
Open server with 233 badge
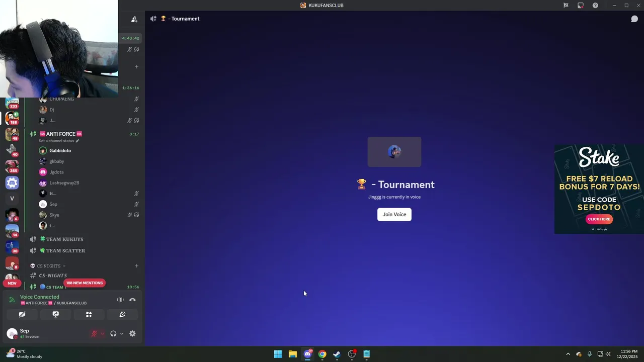[x=12, y=103]
